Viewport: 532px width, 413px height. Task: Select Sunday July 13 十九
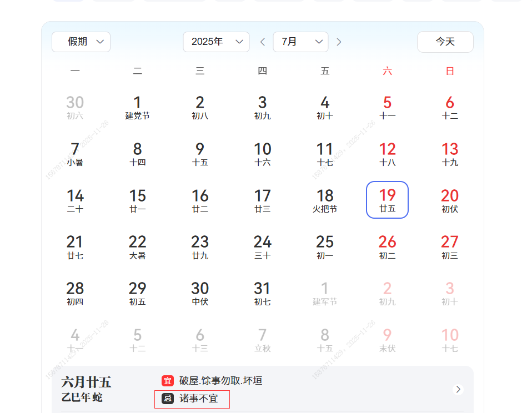pyautogui.click(x=450, y=154)
